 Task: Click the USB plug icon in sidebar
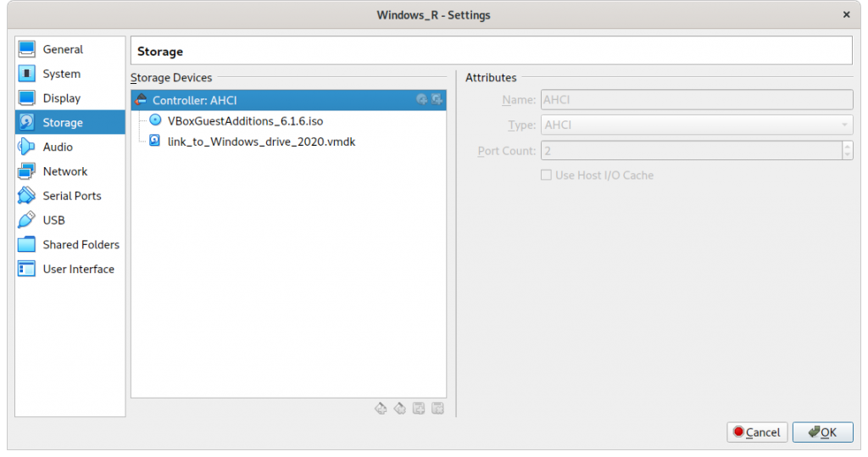pos(26,220)
